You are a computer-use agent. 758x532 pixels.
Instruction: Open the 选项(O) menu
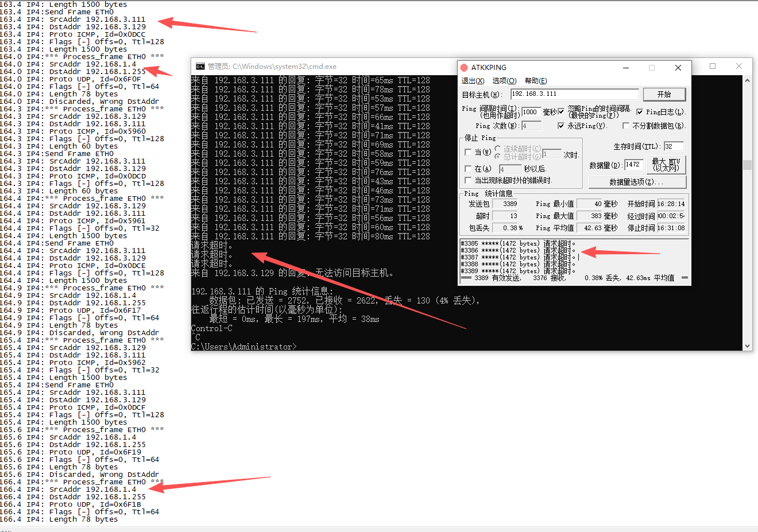click(x=504, y=81)
